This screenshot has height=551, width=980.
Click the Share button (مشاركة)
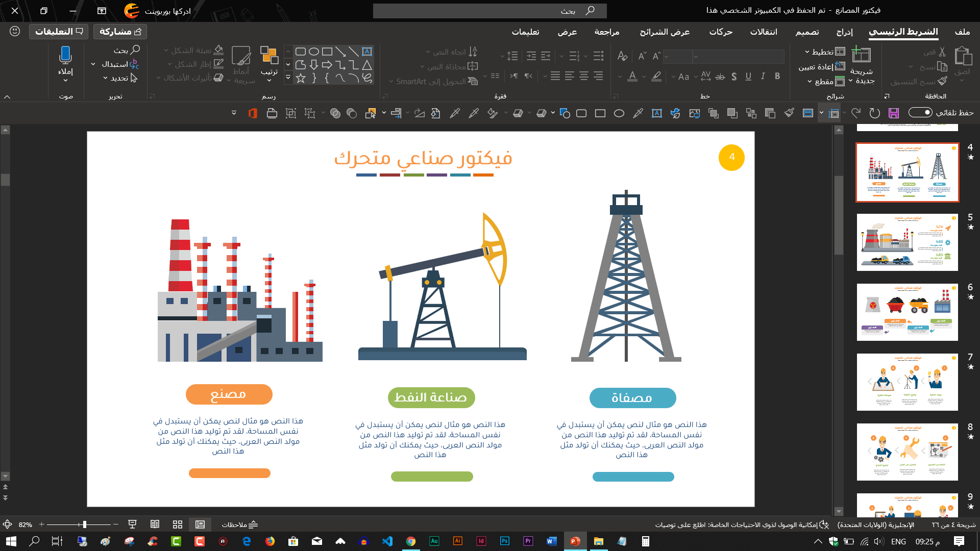tap(120, 32)
